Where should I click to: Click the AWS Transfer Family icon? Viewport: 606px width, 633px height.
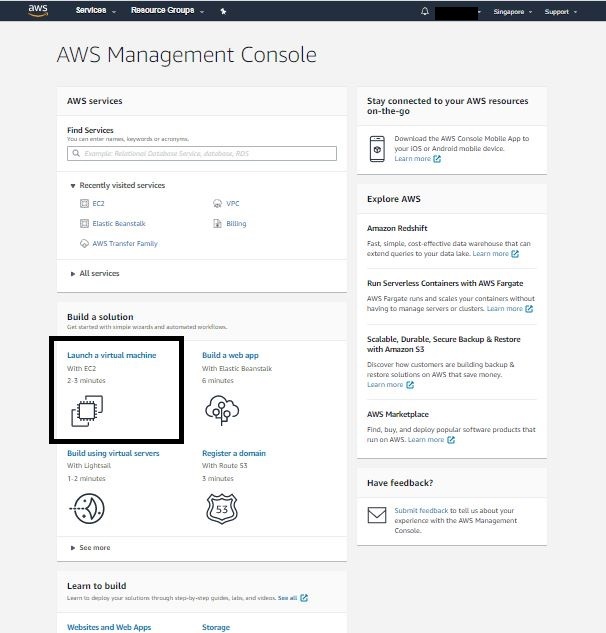[84, 243]
